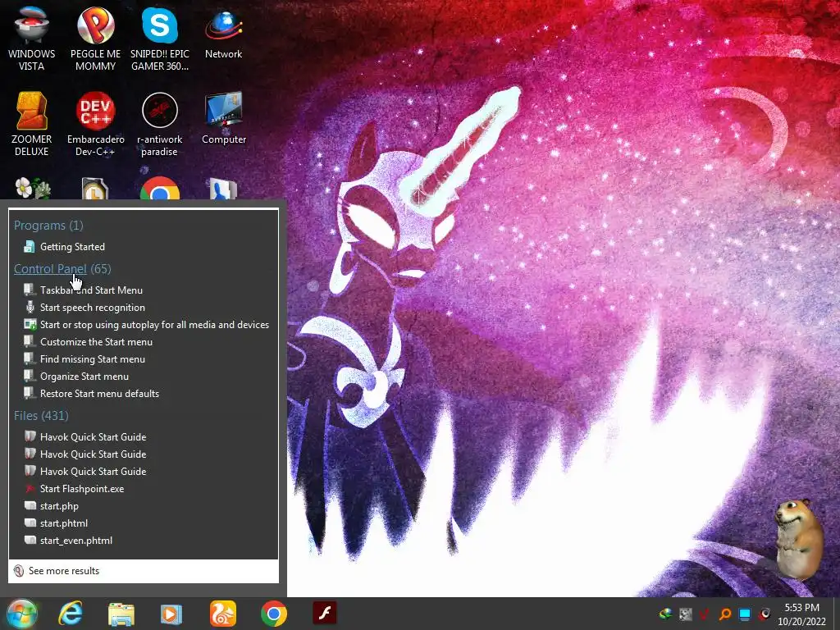Click the Files (431) results header
Image resolution: width=840 pixels, height=630 pixels.
click(x=41, y=415)
